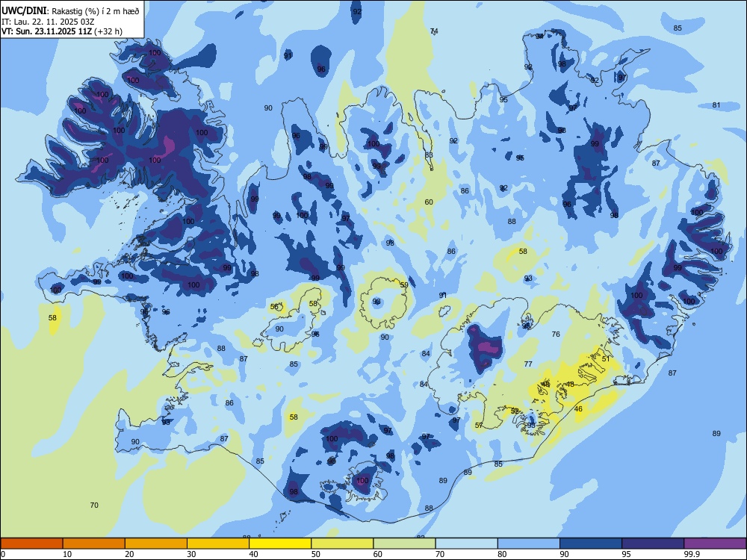Click the 10–20 orange legend swatch

94,544
